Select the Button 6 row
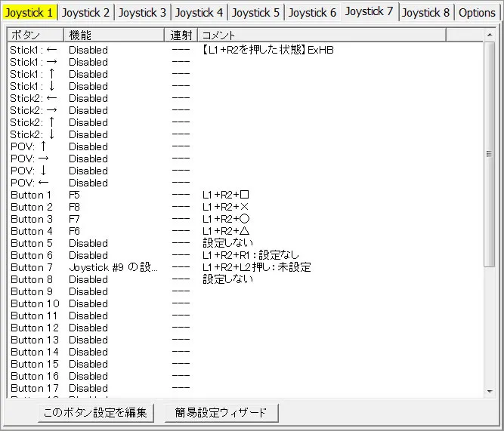This screenshot has height=431, width=504. point(245,255)
